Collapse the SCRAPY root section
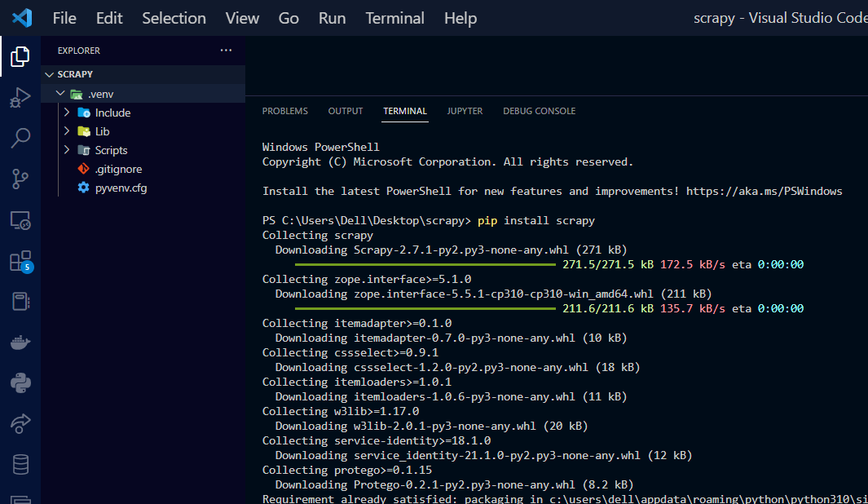 coord(49,74)
